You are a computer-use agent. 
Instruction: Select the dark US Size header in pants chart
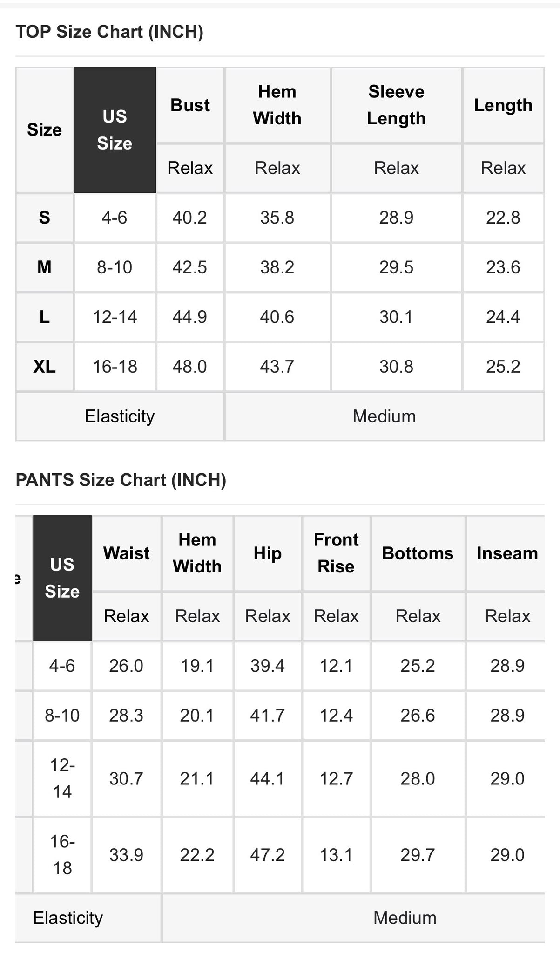coord(62,578)
